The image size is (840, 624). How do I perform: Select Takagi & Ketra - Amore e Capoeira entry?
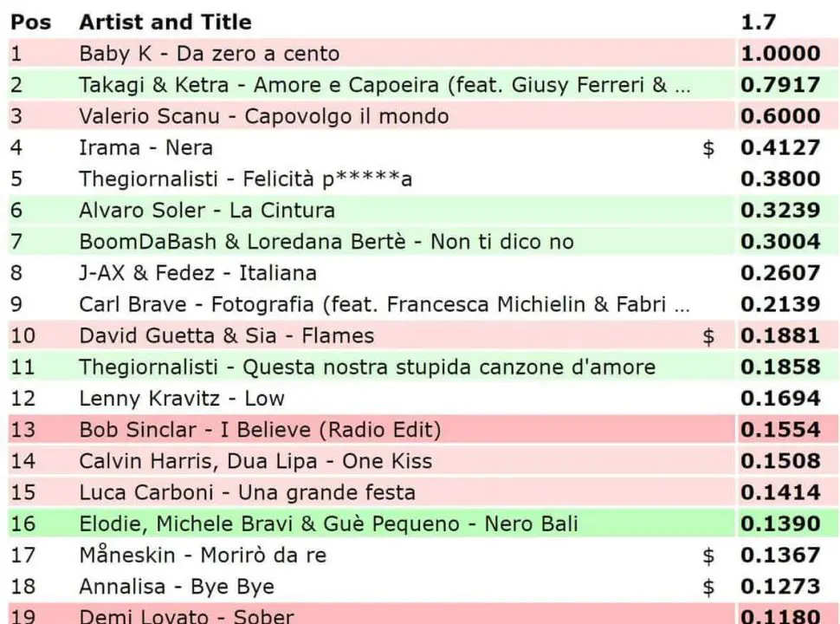coord(384,85)
